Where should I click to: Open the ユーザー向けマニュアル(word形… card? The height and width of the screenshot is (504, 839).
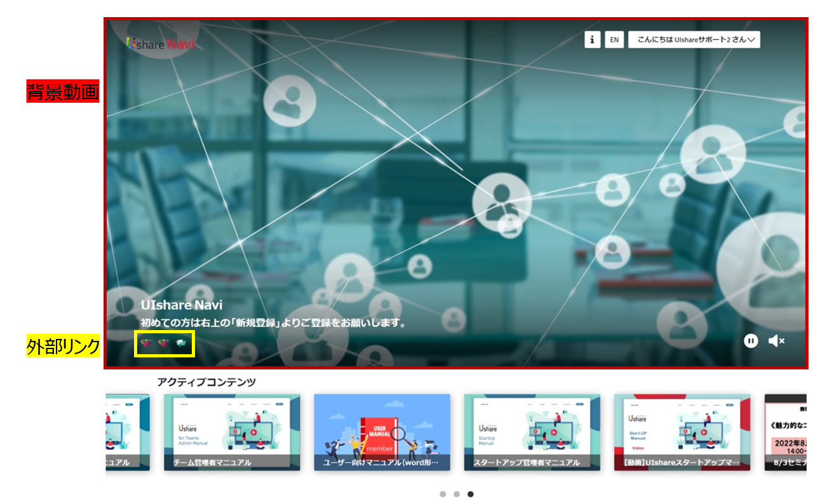382,432
